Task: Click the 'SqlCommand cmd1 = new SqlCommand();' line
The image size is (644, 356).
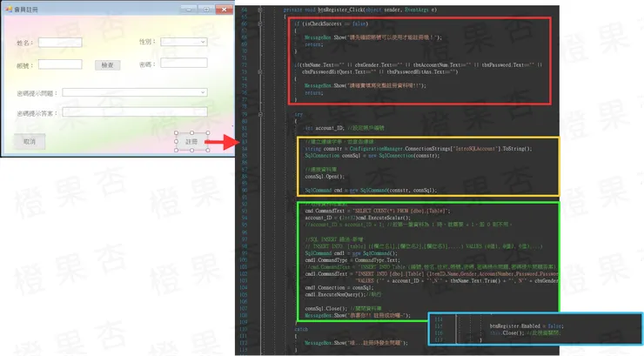Action: [352, 253]
